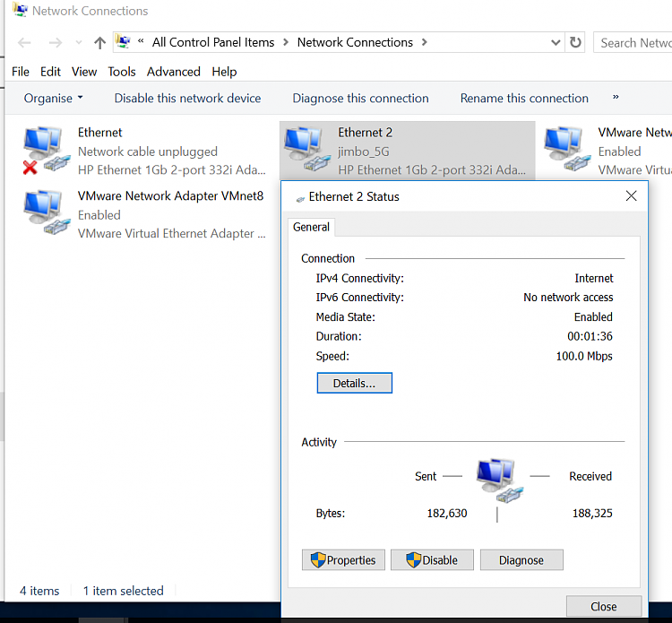Click All Control Panel Items breadcrumb

coord(213,42)
